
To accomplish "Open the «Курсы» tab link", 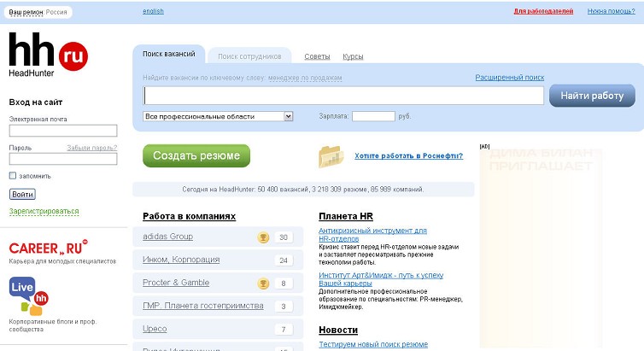I will coord(353,56).
